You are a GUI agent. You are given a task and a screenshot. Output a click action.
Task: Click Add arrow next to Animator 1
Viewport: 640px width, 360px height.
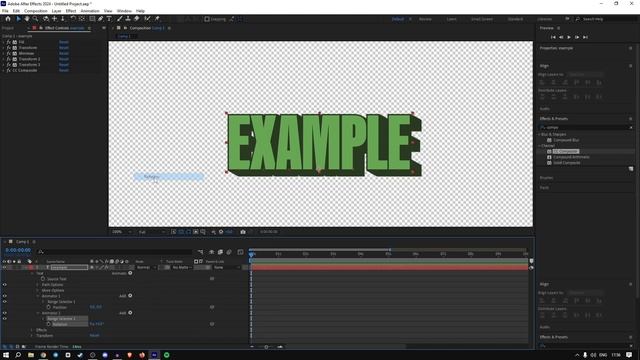(130, 296)
